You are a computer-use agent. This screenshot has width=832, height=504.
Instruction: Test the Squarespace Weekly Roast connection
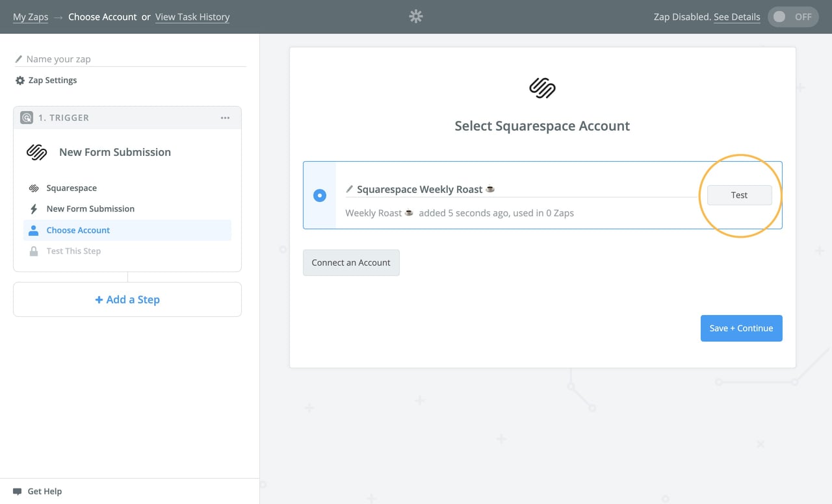coord(739,195)
